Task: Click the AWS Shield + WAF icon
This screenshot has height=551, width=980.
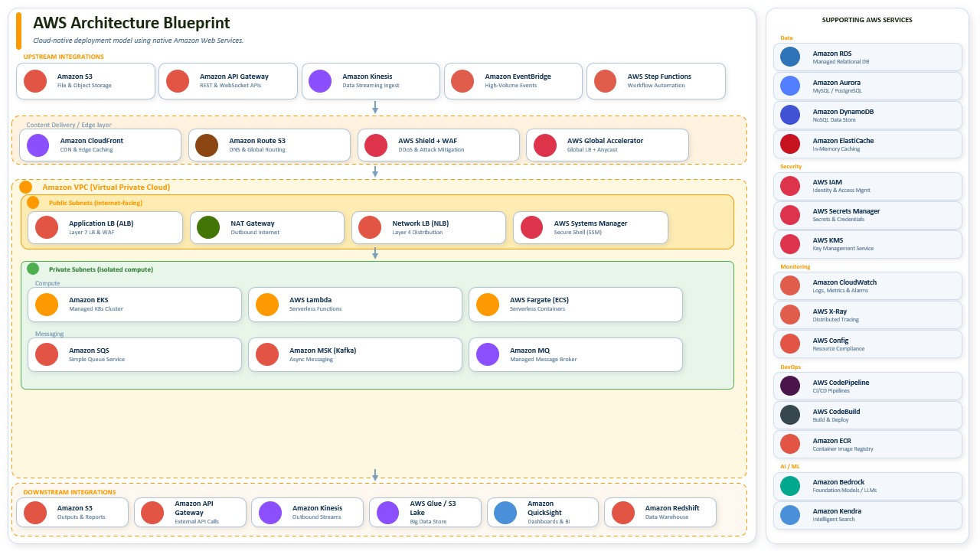Action: click(x=376, y=145)
